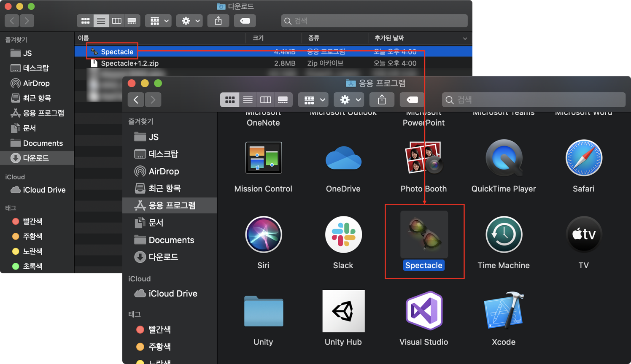Open group-by dropdown in Applications window

(313, 100)
